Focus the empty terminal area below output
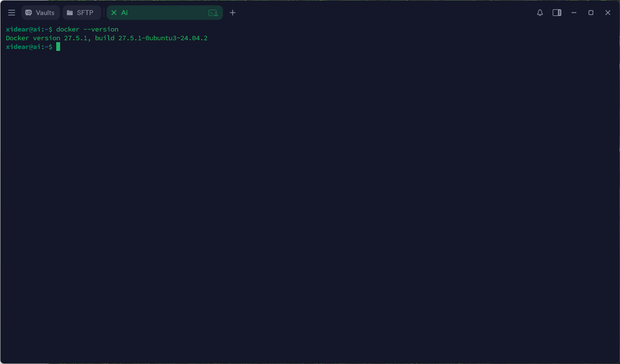 (310, 204)
